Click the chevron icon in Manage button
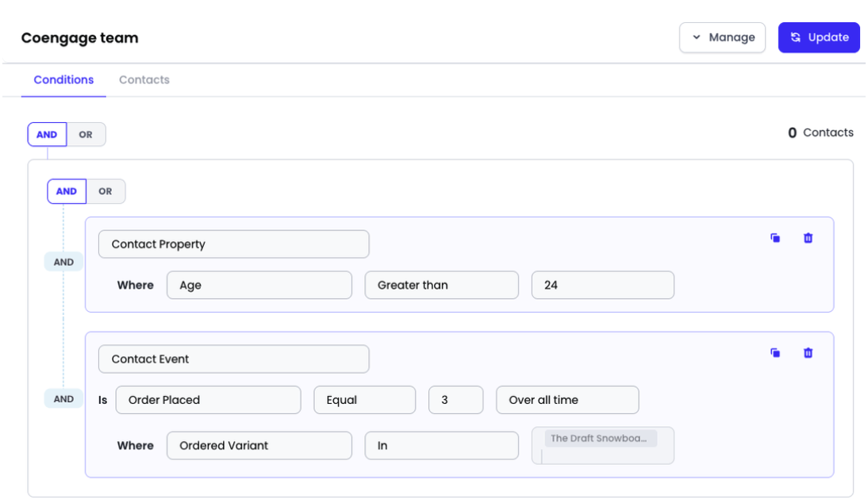868x503 pixels. point(697,37)
